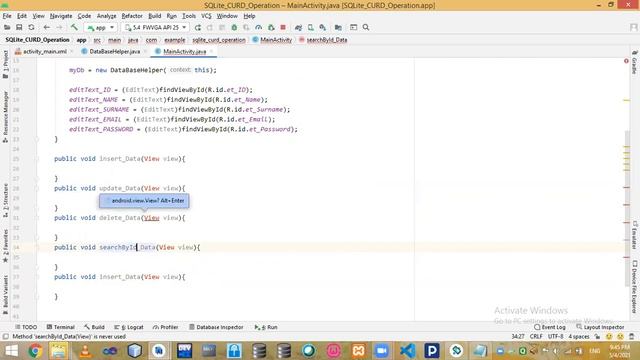Open Google Chrome from the taskbar
The image size is (640, 360).
click(35, 351)
